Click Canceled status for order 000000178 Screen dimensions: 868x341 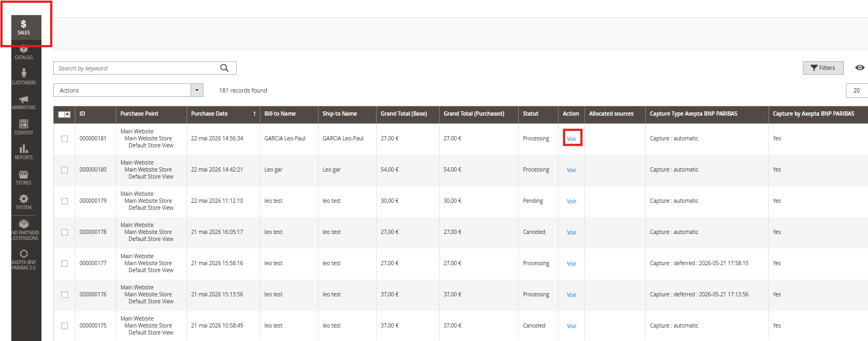534,232
